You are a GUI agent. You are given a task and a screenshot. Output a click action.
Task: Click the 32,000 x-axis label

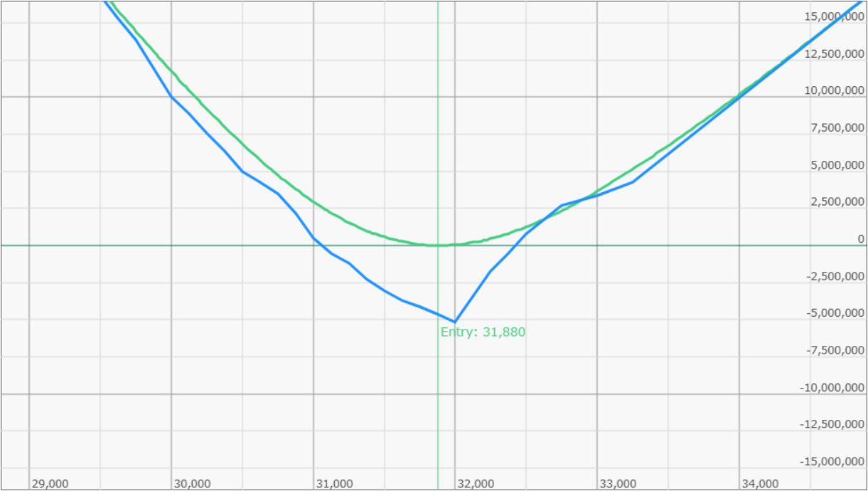click(476, 484)
